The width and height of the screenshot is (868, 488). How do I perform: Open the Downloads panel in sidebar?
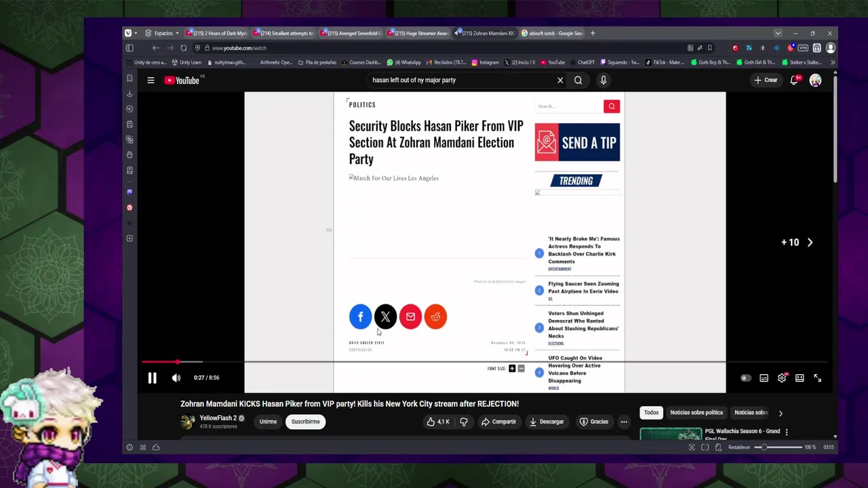[x=130, y=94]
